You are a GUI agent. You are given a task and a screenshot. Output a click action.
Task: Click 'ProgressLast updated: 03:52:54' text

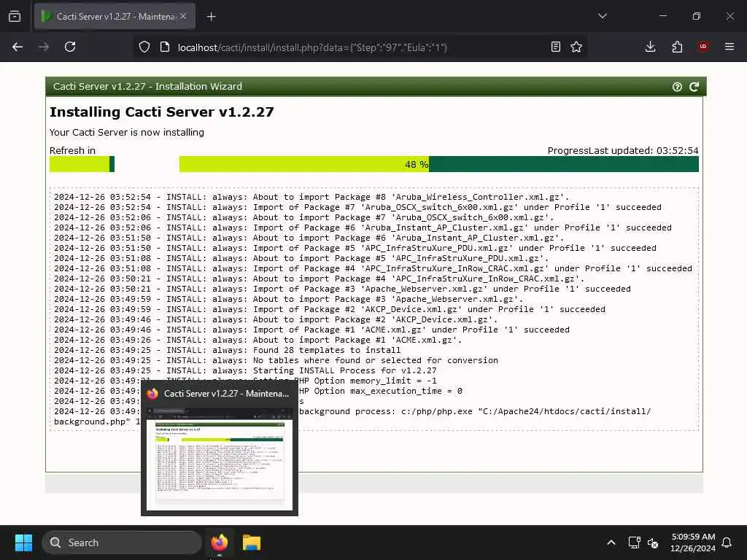coord(623,150)
